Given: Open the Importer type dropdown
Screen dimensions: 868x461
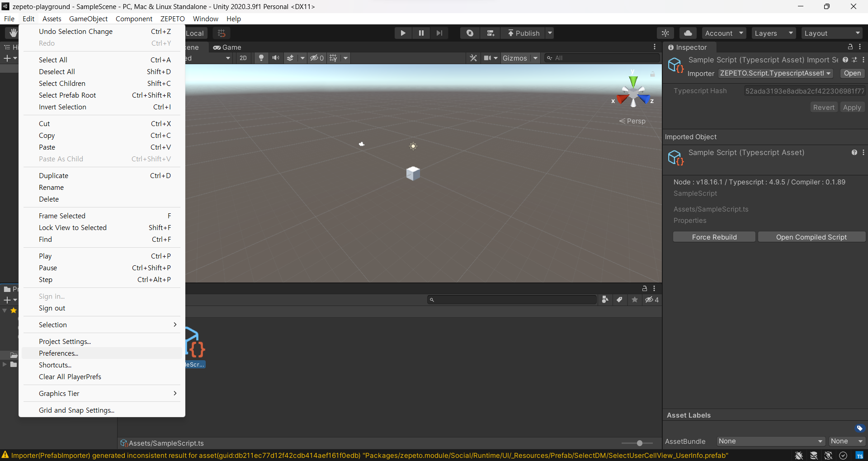Looking at the screenshot, I should click(x=775, y=73).
